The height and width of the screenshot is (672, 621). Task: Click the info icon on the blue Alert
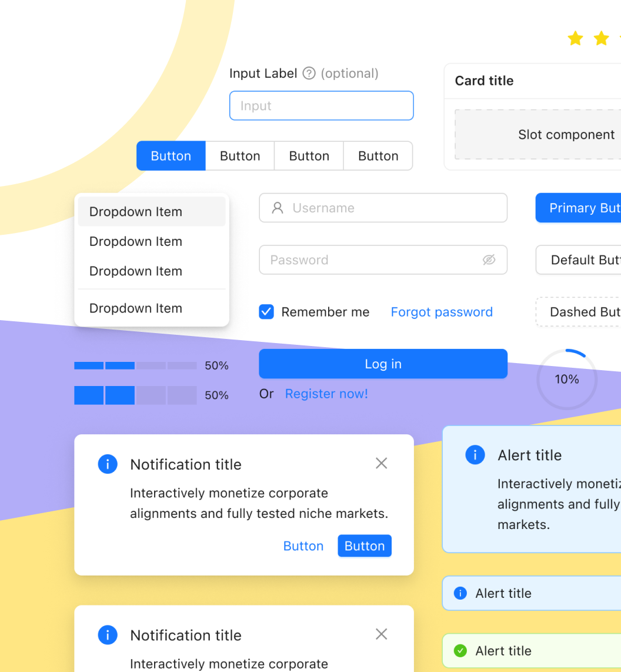click(x=475, y=455)
